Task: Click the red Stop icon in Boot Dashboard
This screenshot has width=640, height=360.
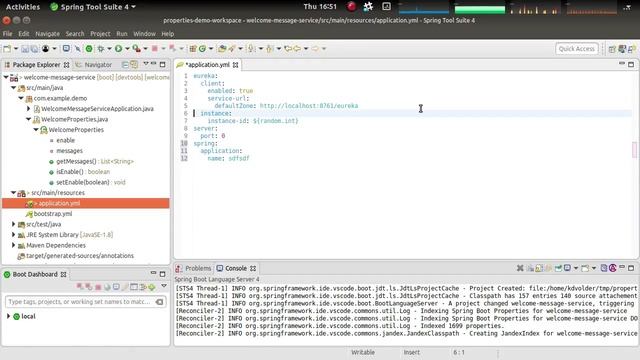Action: tap(98, 287)
